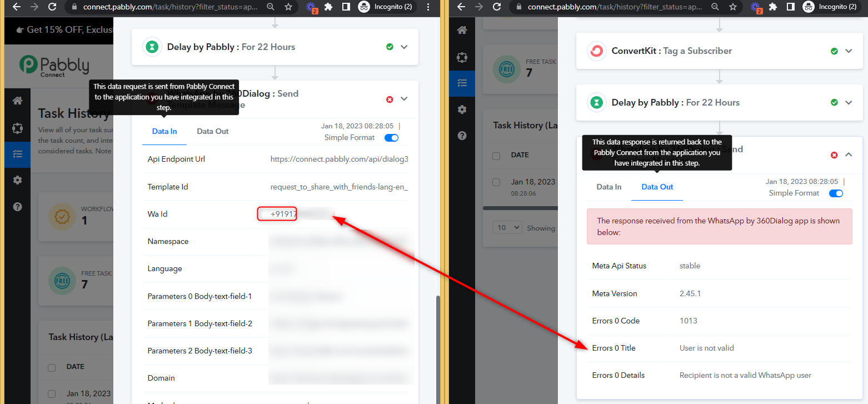Open the rows-per-page dropdown showing 10
The image size is (868, 404).
tap(507, 227)
